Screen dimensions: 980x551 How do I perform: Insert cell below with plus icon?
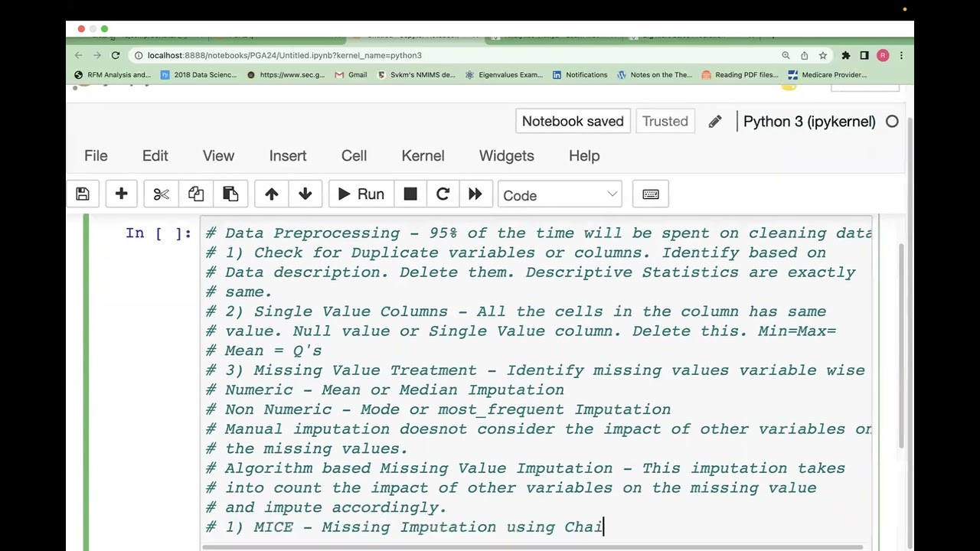[x=121, y=194]
